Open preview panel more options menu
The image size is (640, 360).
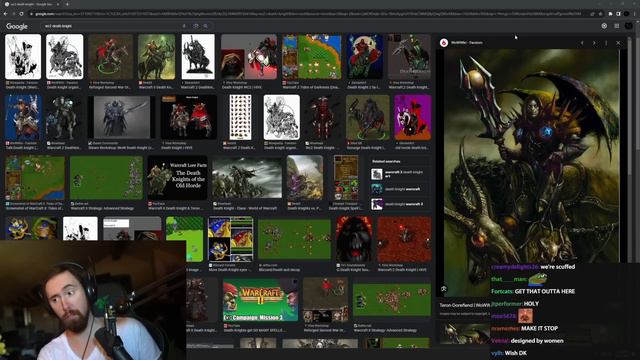(x=606, y=42)
